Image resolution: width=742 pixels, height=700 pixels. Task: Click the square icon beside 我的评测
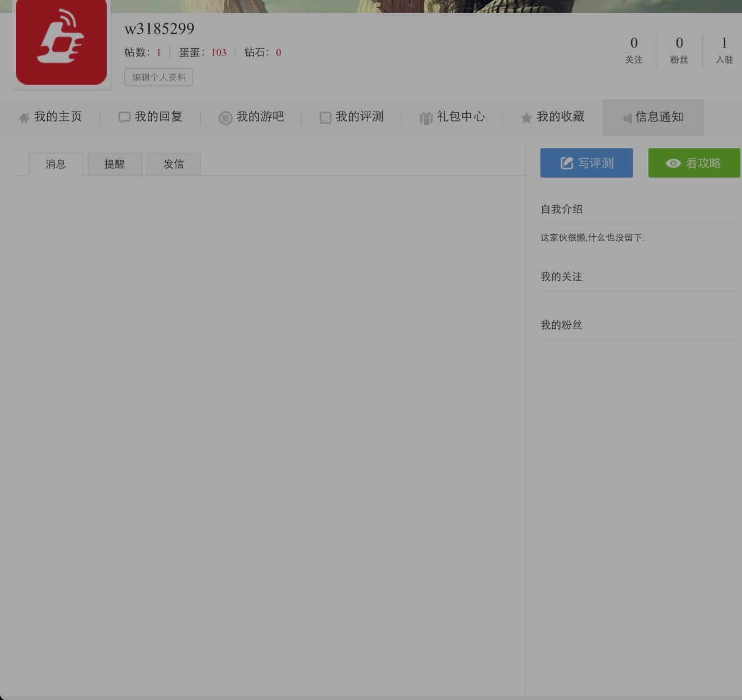click(x=325, y=118)
